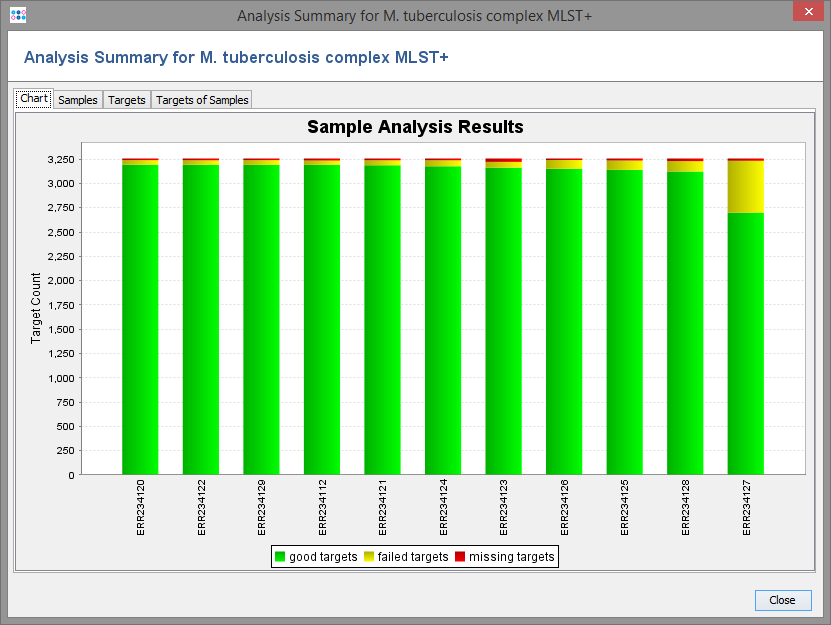Click the yellow segment of ERR234127 bar
Screen dimensions: 831x625
[745, 187]
